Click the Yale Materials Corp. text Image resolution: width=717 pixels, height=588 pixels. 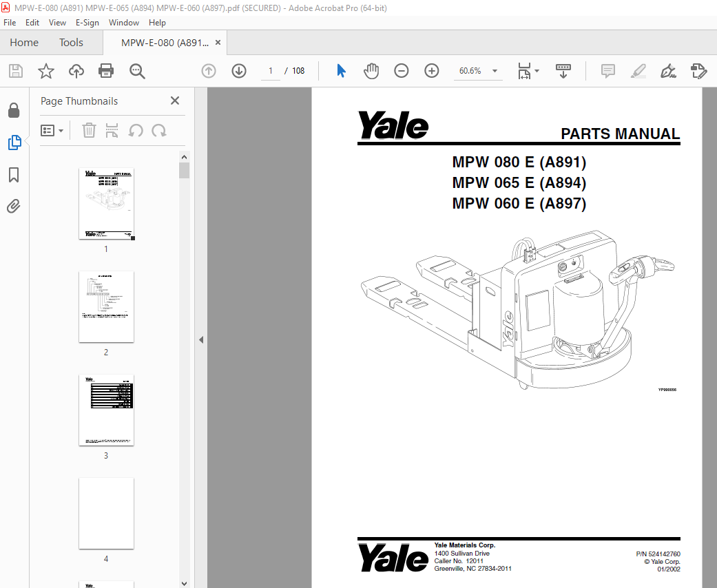[465, 545]
